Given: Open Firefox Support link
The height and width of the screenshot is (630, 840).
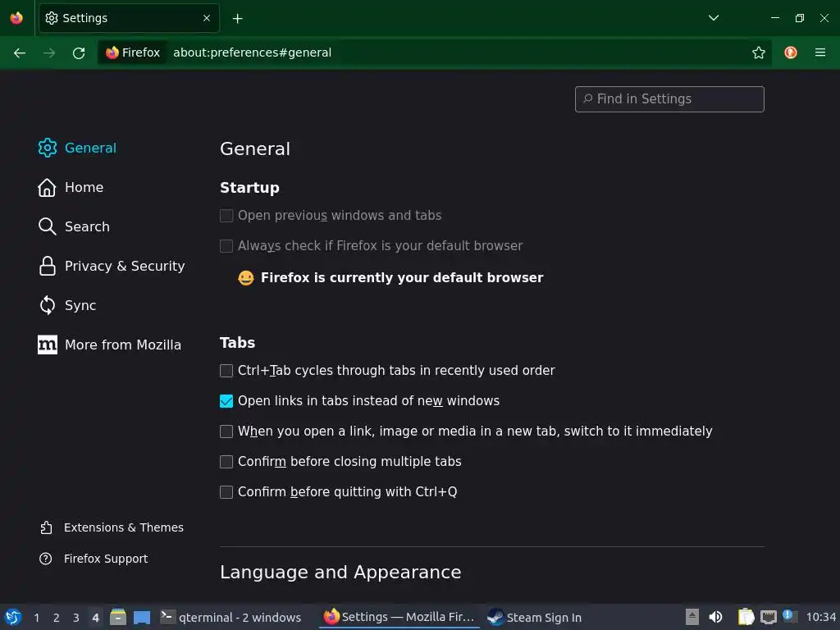Looking at the screenshot, I should click(94, 559).
